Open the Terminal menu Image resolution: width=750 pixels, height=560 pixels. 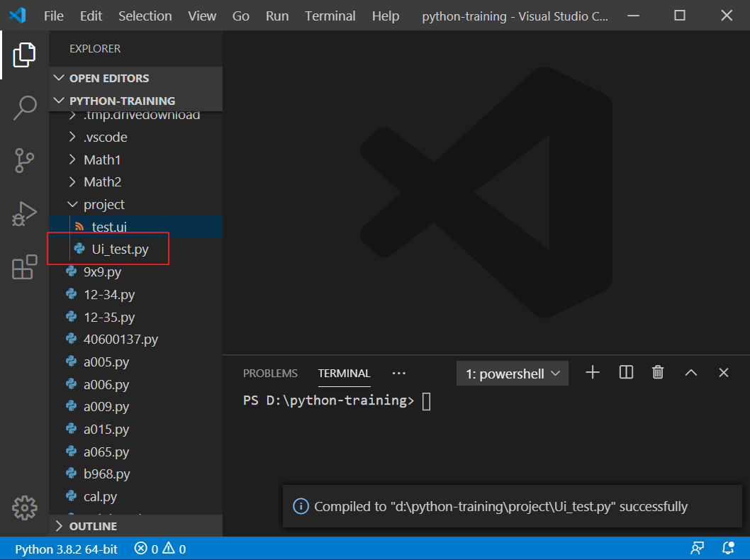[x=330, y=16]
